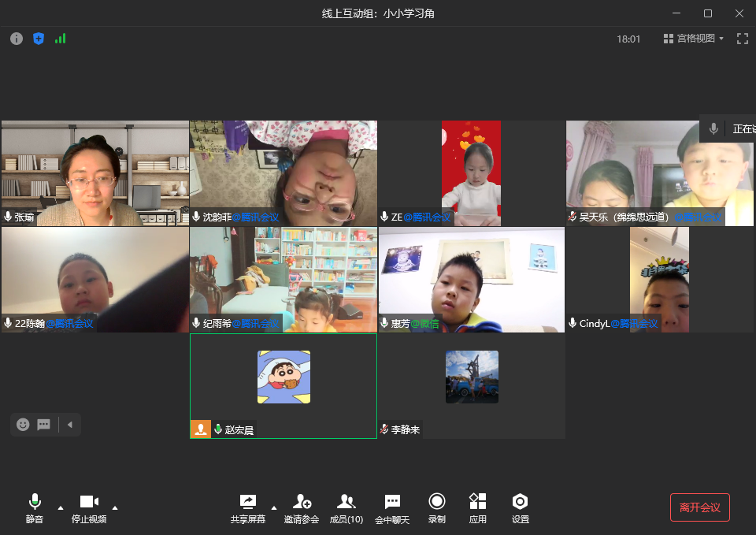Check the green network signal icon
The image size is (756, 535).
61,39
